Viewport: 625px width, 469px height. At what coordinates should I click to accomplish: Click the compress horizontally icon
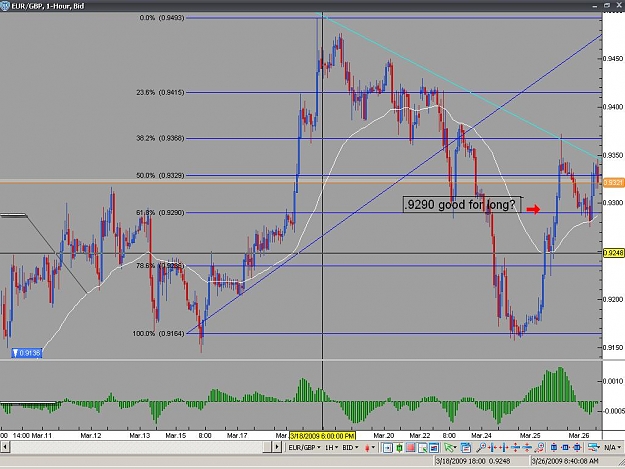pyautogui.click(x=493, y=448)
